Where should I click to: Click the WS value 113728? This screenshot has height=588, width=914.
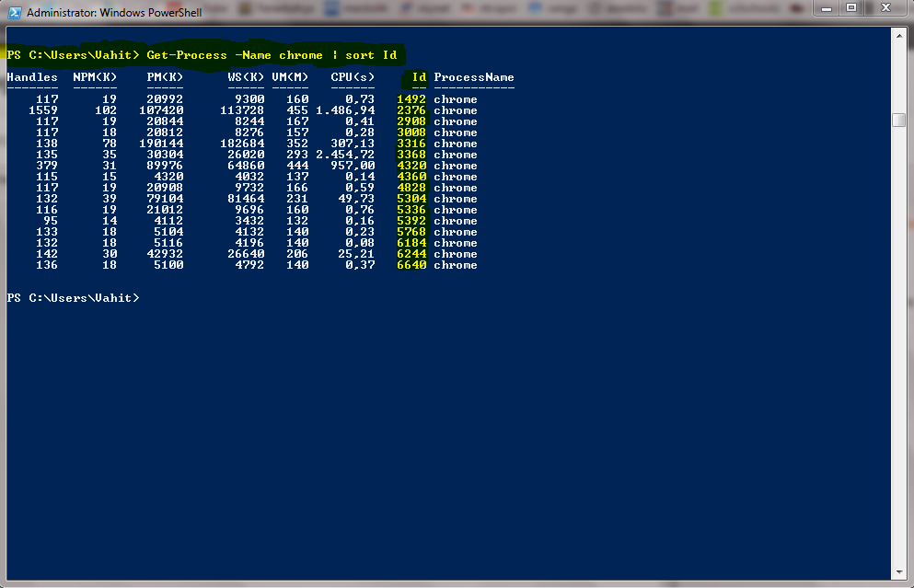click(242, 110)
